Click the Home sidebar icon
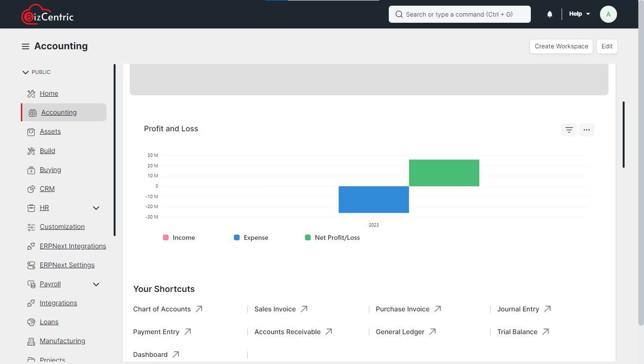 pos(31,94)
